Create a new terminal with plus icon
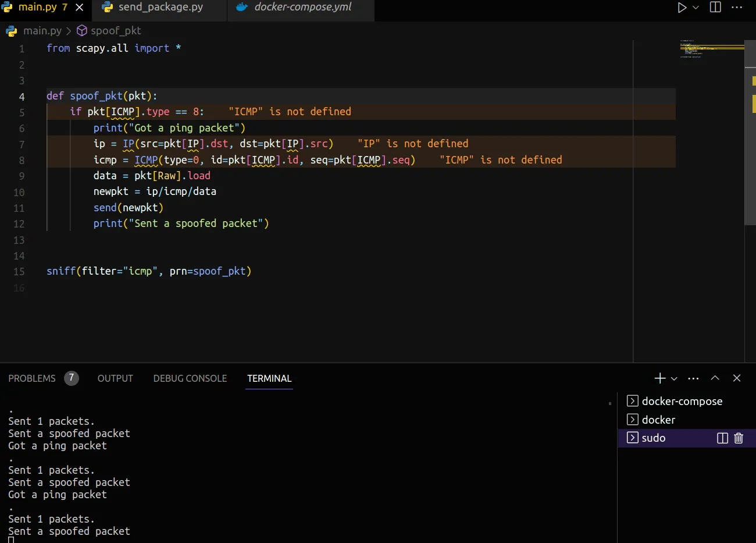 [x=659, y=378]
